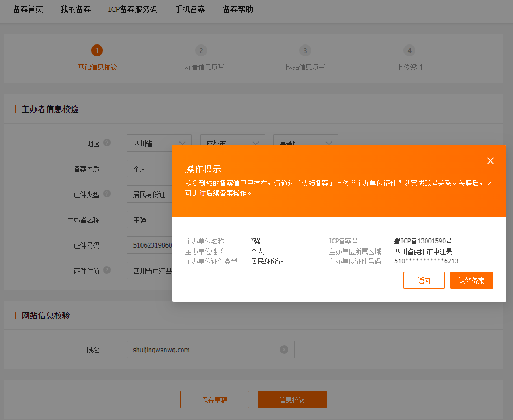The image size is (513, 420).
Task: Click the 返回 button in dialog
Action: coord(424,280)
